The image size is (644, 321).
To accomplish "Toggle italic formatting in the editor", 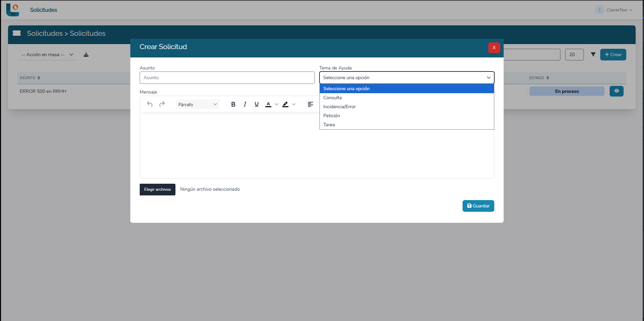I will point(245,104).
